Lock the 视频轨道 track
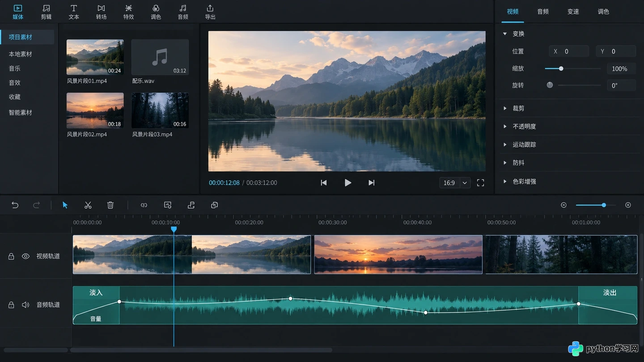The height and width of the screenshot is (362, 644). [11, 257]
